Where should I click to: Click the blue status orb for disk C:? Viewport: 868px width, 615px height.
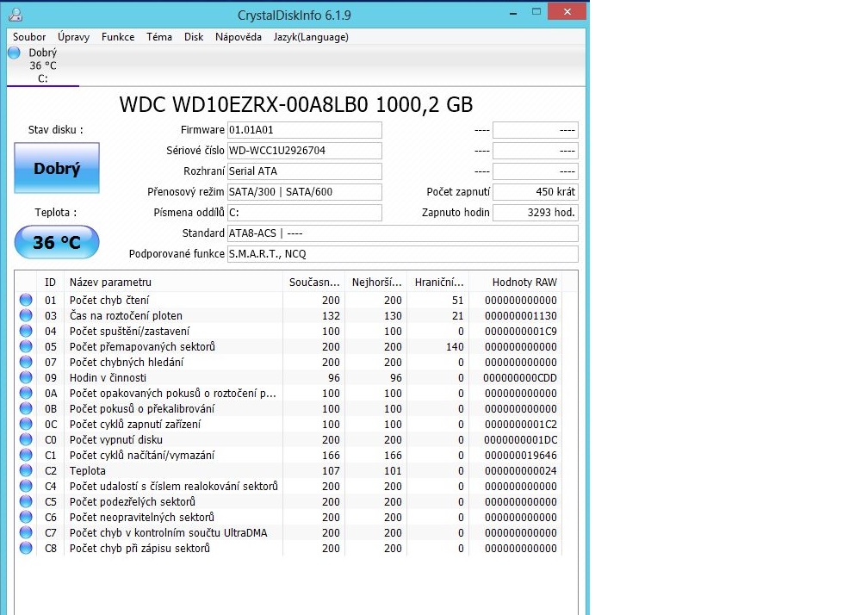(14, 53)
